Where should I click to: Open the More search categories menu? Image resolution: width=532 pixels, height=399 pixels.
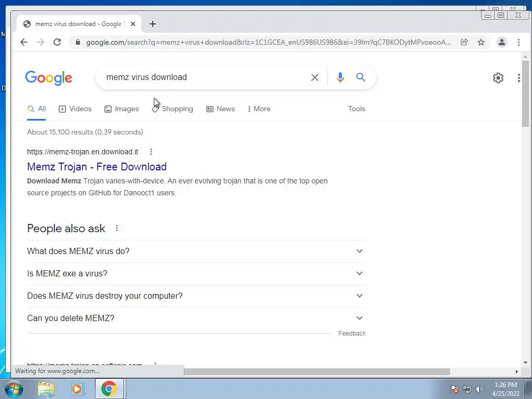[259, 109]
